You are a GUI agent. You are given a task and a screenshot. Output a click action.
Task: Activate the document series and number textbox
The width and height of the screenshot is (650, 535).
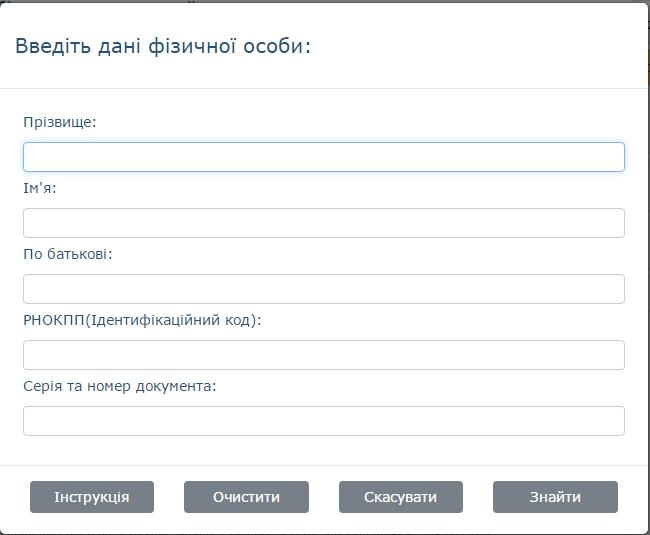click(x=323, y=421)
